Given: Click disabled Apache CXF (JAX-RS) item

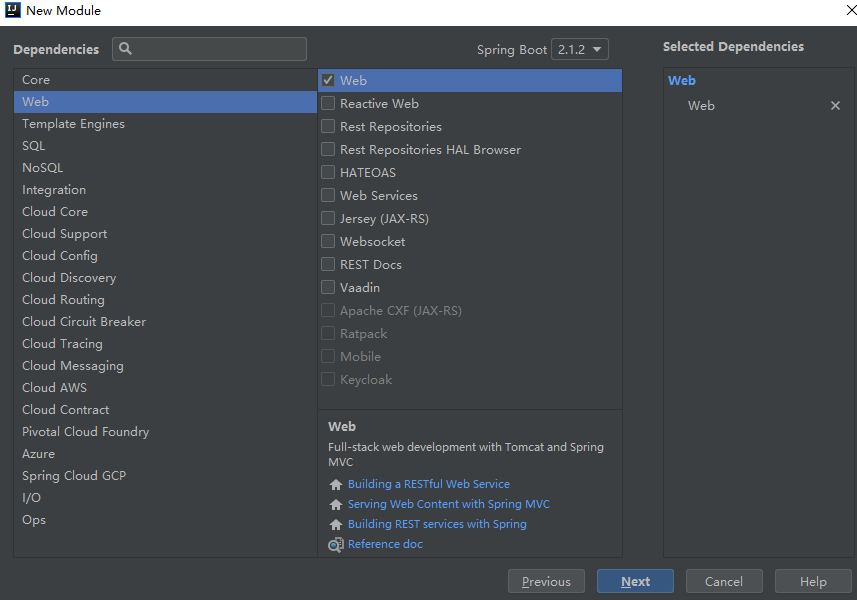Looking at the screenshot, I should 401,310.
